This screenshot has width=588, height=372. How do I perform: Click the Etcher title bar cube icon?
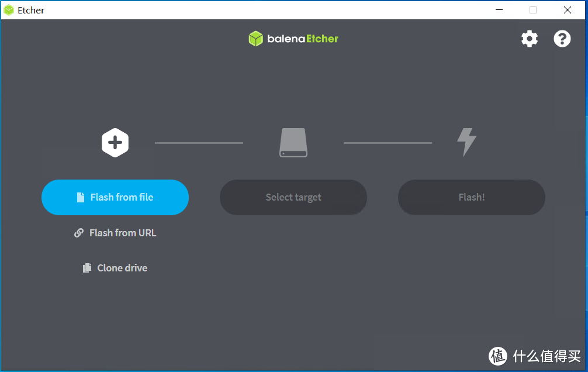coord(9,10)
